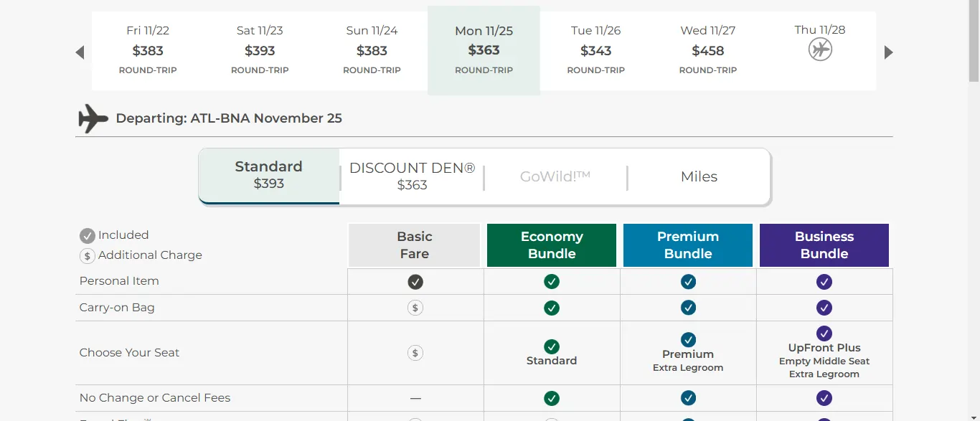Screen dimensions: 980x421
Task: Select the Standard $393 fare tab
Action: [x=269, y=176]
